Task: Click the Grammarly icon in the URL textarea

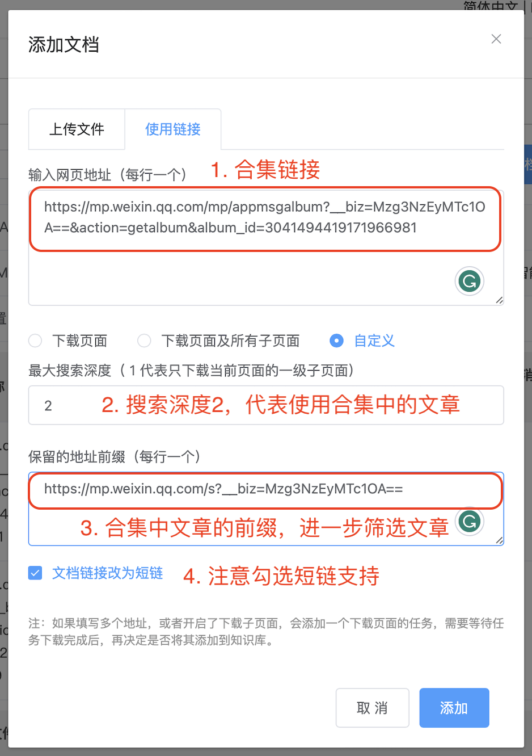Action: [470, 281]
